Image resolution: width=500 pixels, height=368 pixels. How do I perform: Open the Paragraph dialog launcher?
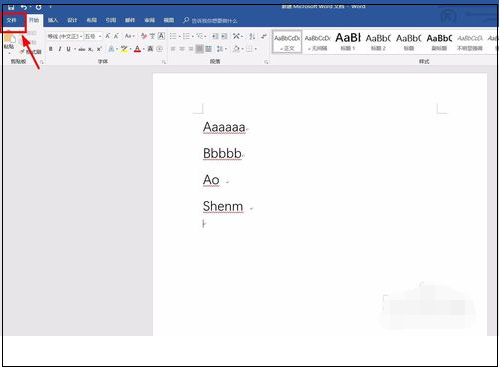pos(266,62)
